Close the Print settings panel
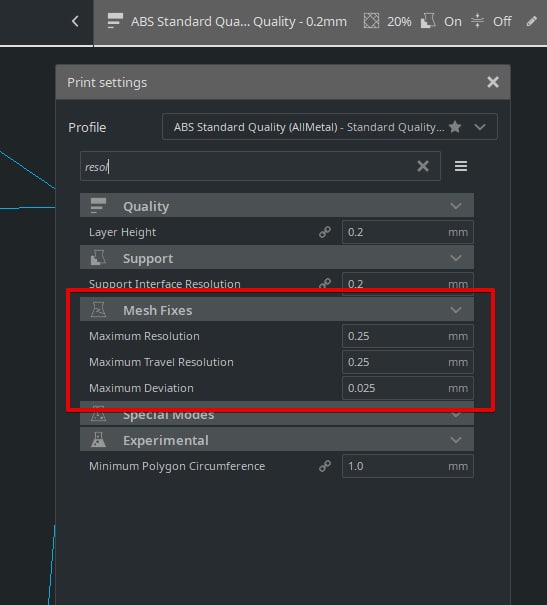The height and width of the screenshot is (605, 547). point(493,82)
